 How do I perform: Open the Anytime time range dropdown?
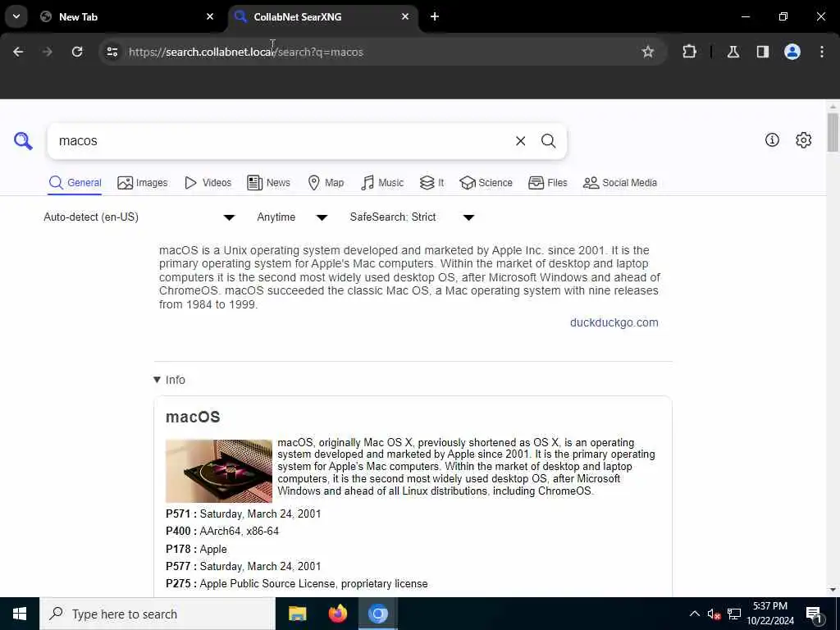pos(292,217)
